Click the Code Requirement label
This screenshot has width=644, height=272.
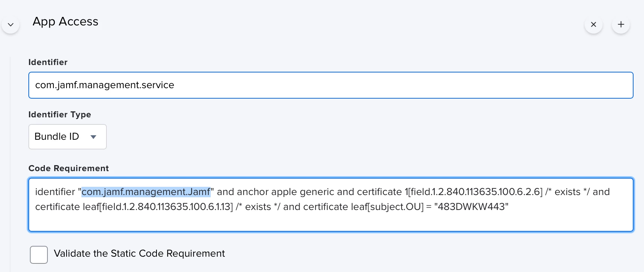point(69,169)
